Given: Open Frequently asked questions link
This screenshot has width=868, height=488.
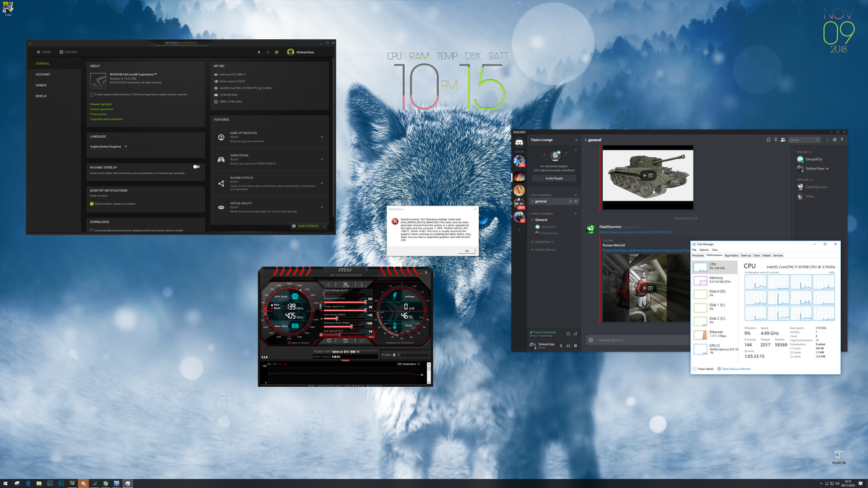Looking at the screenshot, I should click(106, 119).
